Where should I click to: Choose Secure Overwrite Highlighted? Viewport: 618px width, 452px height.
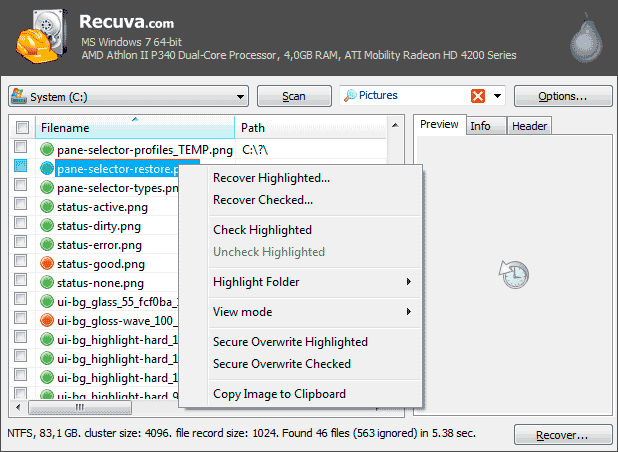[x=290, y=342]
